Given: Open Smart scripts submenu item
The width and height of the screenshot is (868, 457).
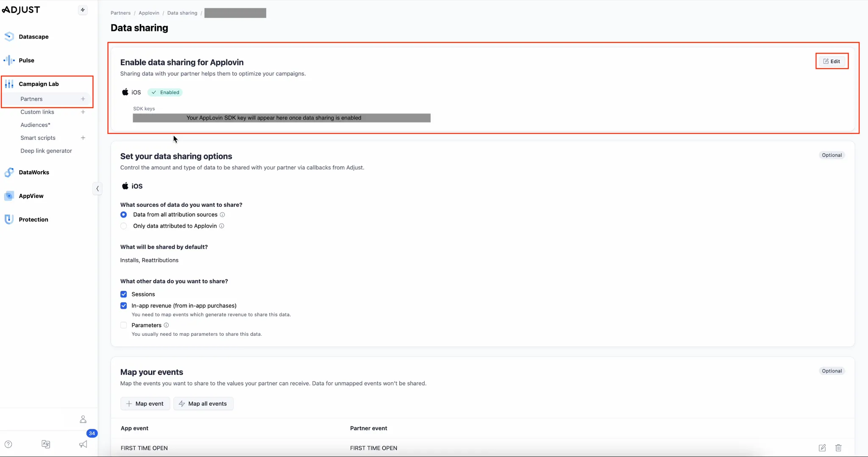Looking at the screenshot, I should tap(38, 138).
